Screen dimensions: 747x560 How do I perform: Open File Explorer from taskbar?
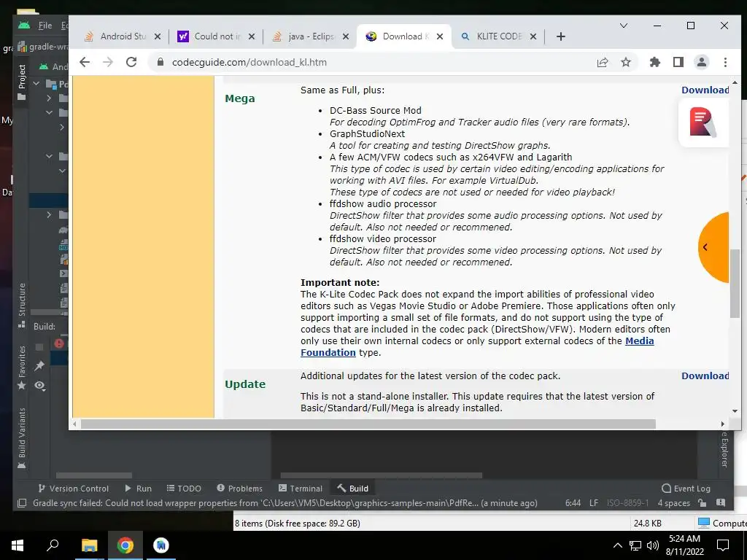89,545
